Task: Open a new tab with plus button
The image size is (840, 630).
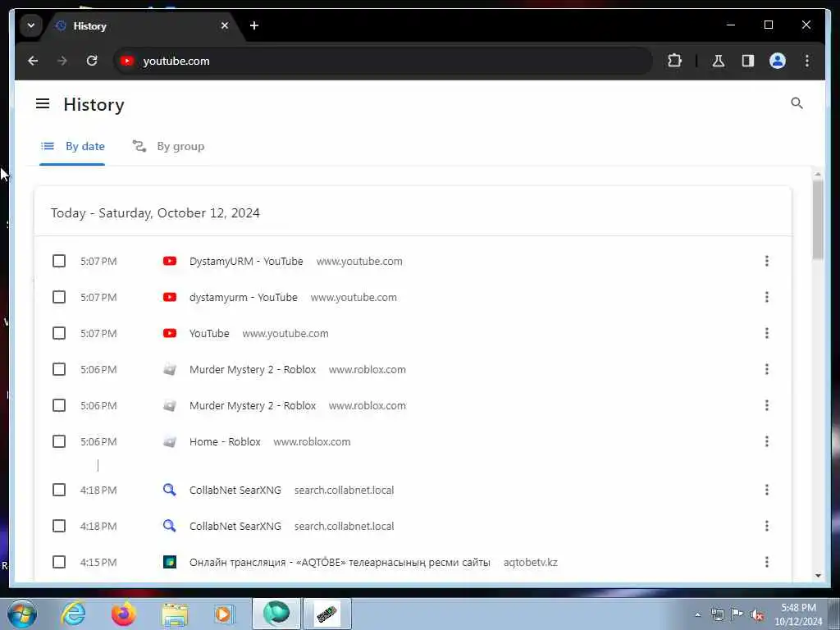Action: tap(254, 25)
